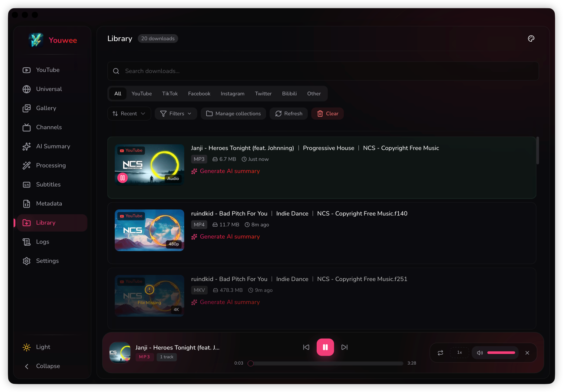Click the Janji Heroes Tonight thumbnail

coord(149,165)
